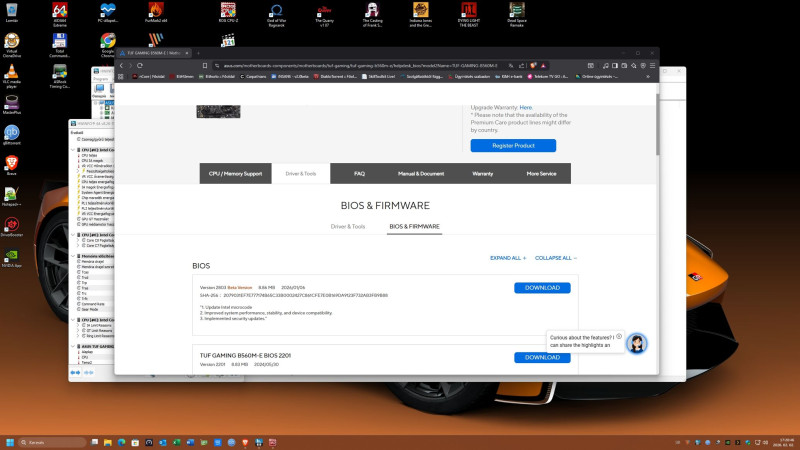Close the chat assistant popup bubble
Viewport: 800px width, 450px height.
(x=619, y=336)
